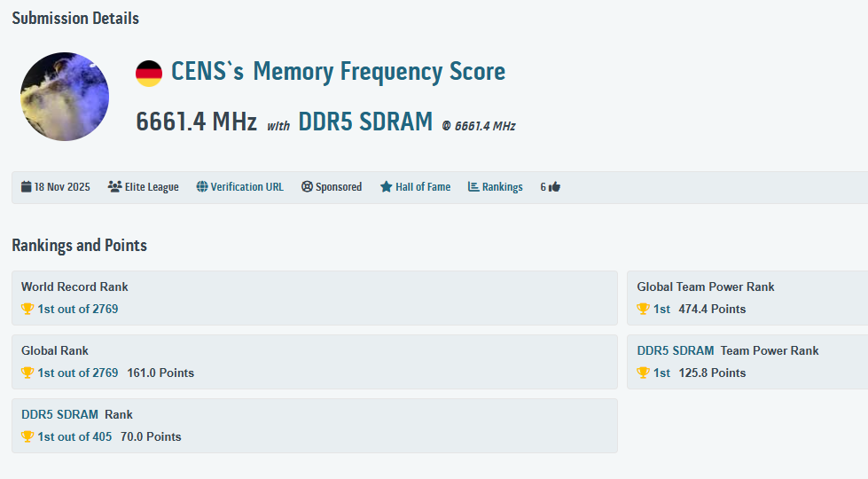The image size is (868, 479).
Task: Open "1st out of 405" ranking link
Action: click(74, 437)
